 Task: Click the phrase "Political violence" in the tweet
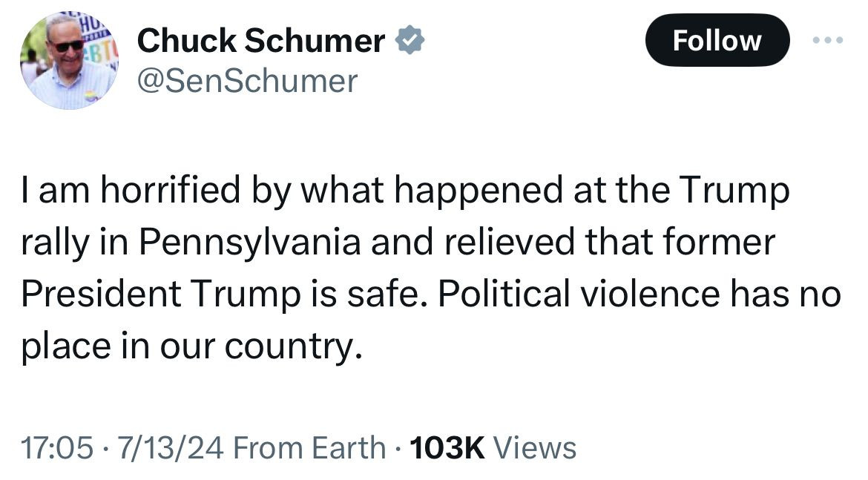tap(579, 295)
